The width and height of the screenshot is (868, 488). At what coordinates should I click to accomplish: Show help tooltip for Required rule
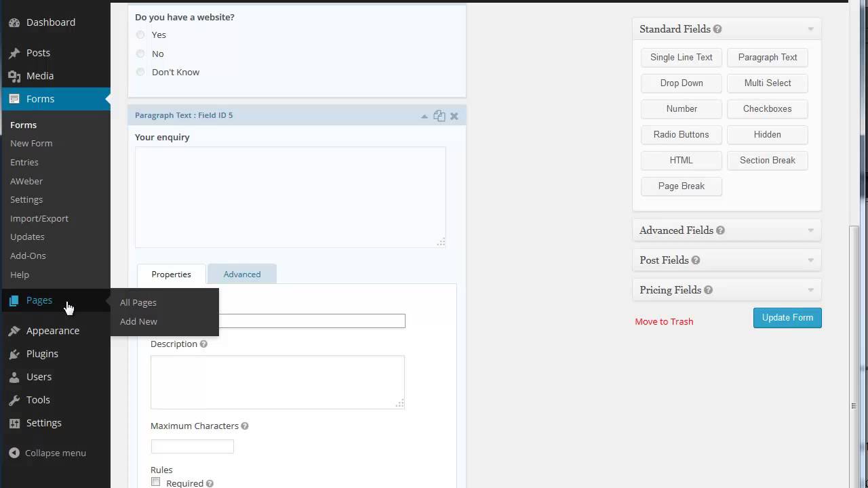click(210, 484)
